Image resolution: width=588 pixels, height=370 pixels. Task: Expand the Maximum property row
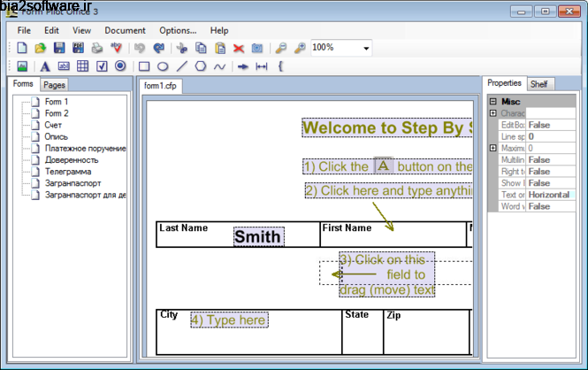(x=493, y=148)
